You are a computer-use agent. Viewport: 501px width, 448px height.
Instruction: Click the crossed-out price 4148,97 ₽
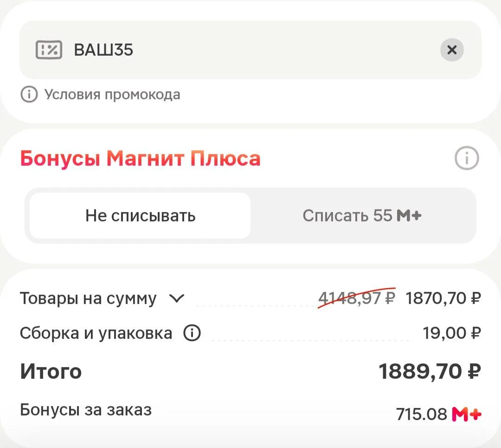tap(357, 298)
